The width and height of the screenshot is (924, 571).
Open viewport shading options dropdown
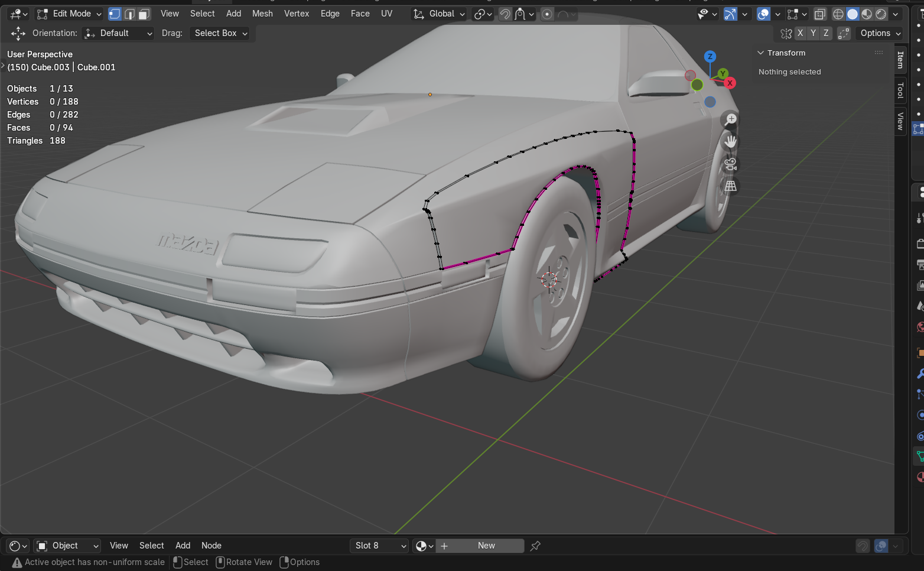pyautogui.click(x=896, y=14)
